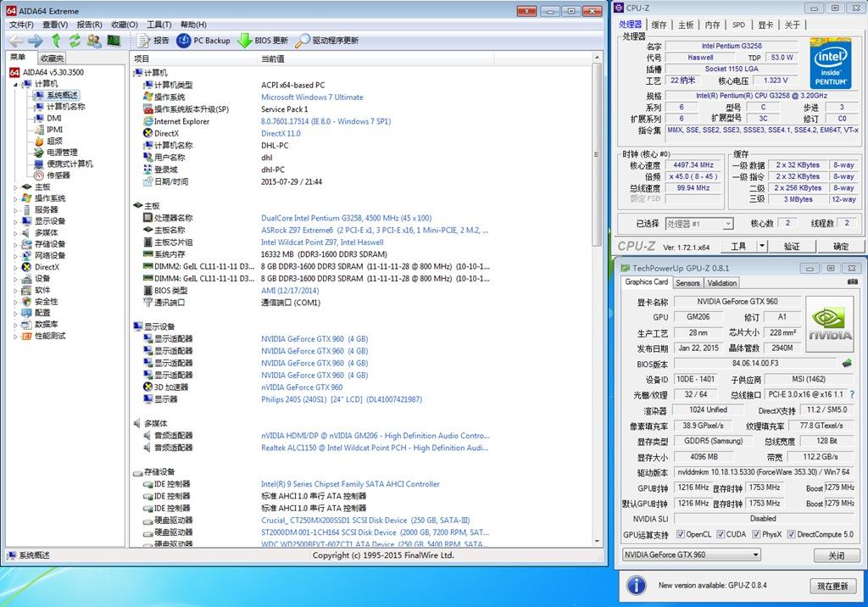Switch to the 收藏夹 tab
Viewport: 868px width, 607px height.
[x=52, y=58]
